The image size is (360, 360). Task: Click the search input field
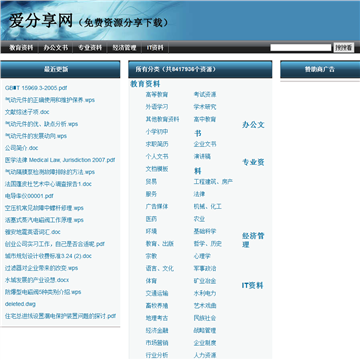(x=301, y=48)
